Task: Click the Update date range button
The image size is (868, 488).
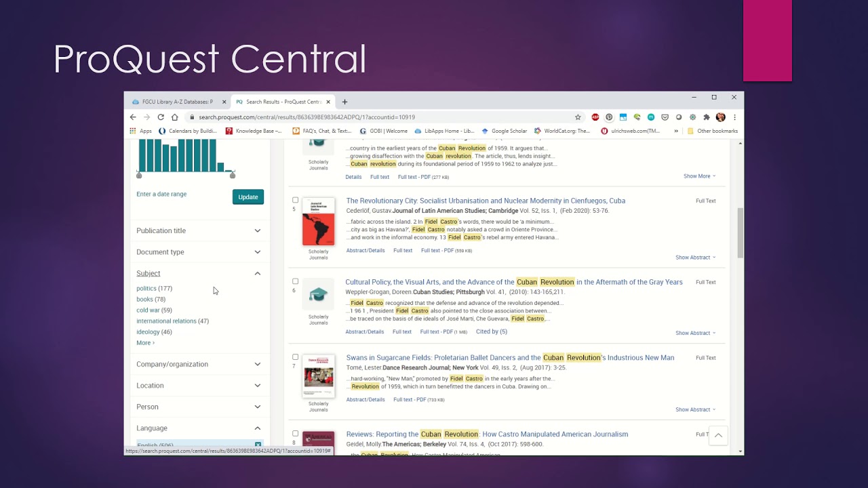Action: (248, 197)
